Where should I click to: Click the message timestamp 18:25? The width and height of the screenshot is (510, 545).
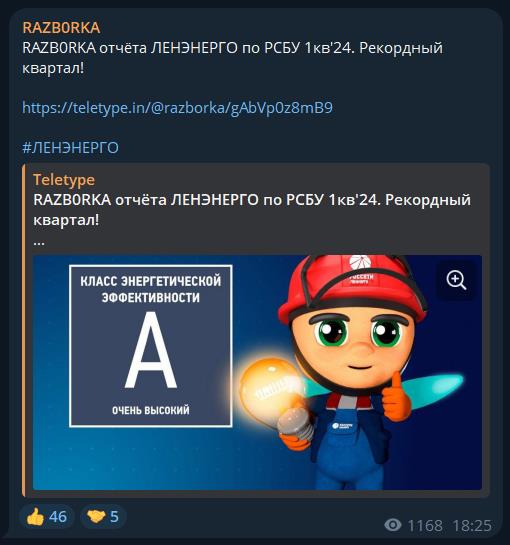(472, 526)
